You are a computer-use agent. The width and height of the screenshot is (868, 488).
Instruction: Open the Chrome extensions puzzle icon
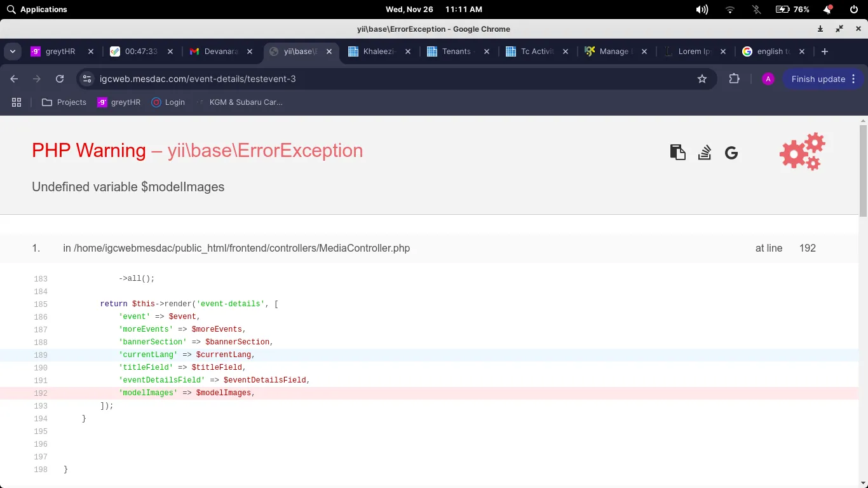coord(734,79)
